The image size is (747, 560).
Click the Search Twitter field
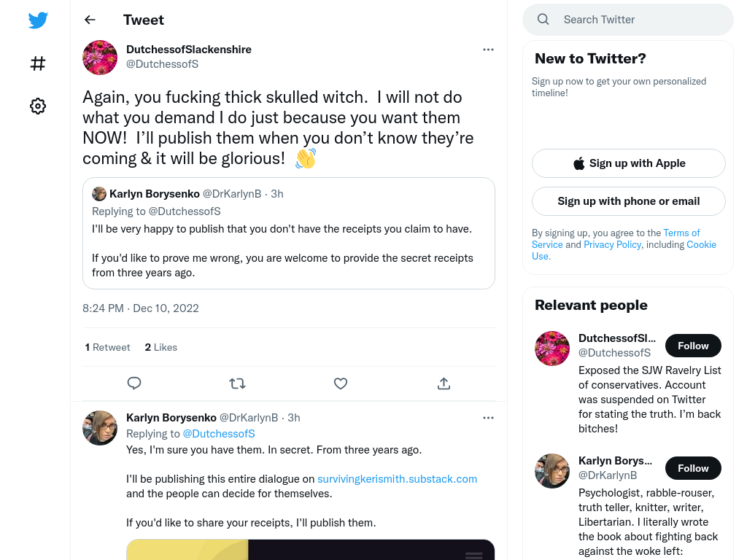628,20
